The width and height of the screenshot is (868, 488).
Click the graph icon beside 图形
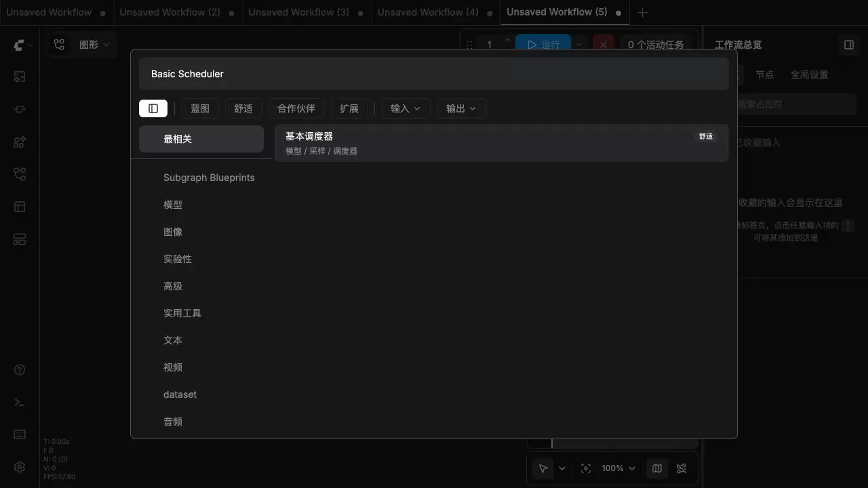[60, 45]
